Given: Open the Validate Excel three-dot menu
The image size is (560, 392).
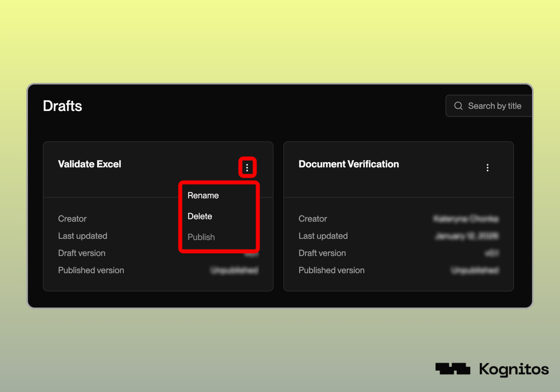Looking at the screenshot, I should [247, 168].
